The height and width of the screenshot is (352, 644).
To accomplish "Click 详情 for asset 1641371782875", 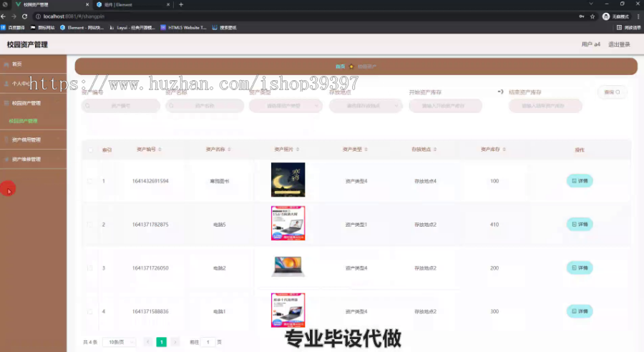I will coord(580,224).
